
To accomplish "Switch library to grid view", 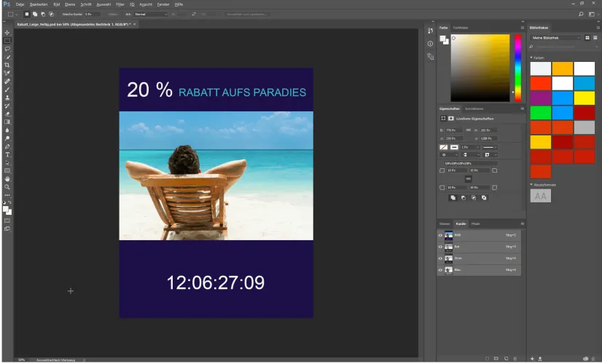I will pyautogui.click(x=587, y=38).
